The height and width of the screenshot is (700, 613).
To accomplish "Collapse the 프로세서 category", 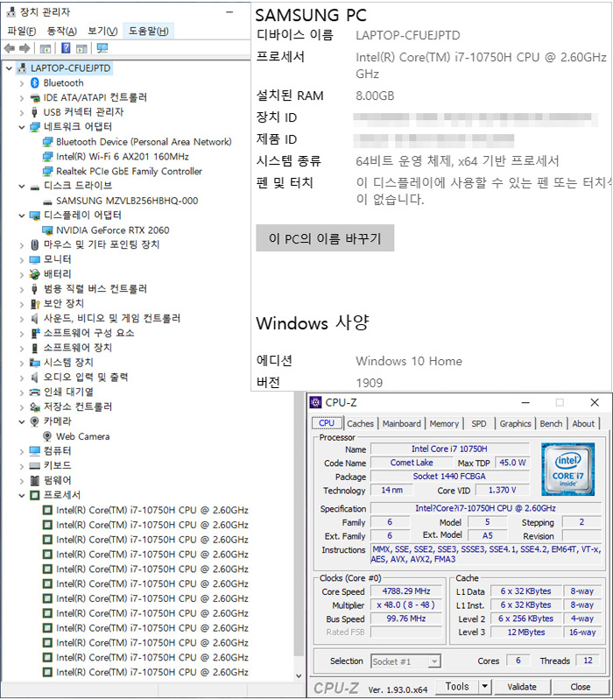I will (21, 496).
